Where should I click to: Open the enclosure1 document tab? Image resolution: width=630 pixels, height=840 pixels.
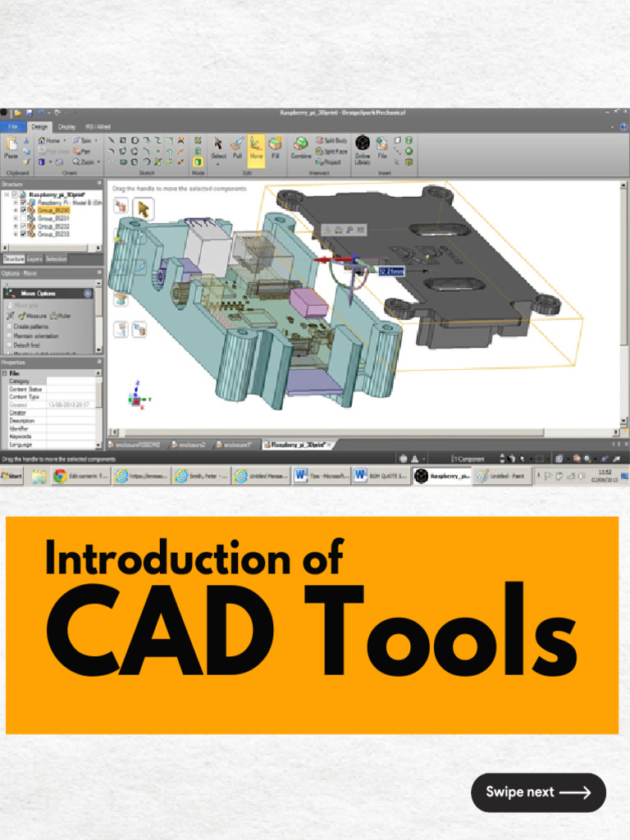coord(235,445)
